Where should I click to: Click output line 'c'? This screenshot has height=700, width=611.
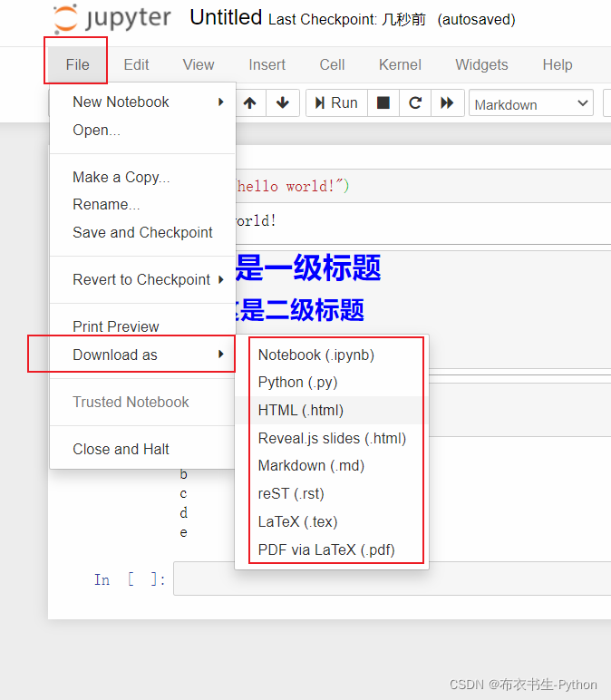click(183, 494)
